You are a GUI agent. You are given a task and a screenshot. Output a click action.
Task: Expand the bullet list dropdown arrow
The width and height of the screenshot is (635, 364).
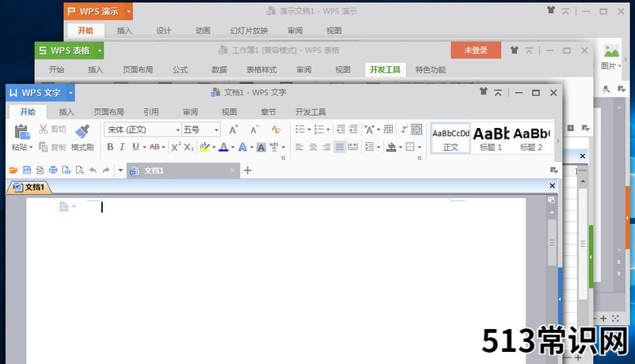tap(309, 130)
